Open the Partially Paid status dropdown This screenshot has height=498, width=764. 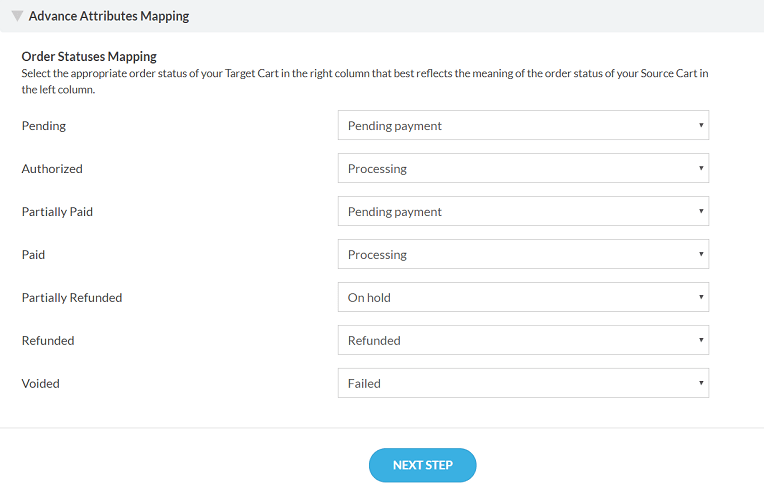(x=523, y=212)
